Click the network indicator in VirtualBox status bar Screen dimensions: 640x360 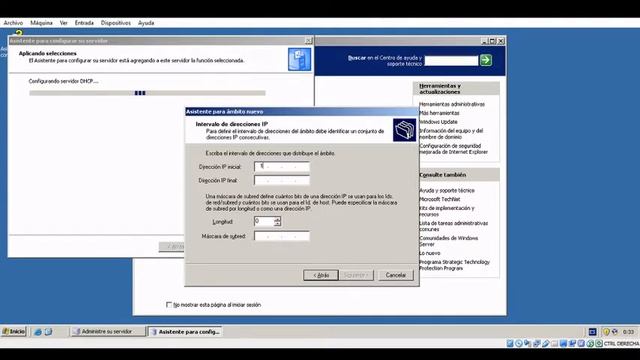tap(537, 343)
